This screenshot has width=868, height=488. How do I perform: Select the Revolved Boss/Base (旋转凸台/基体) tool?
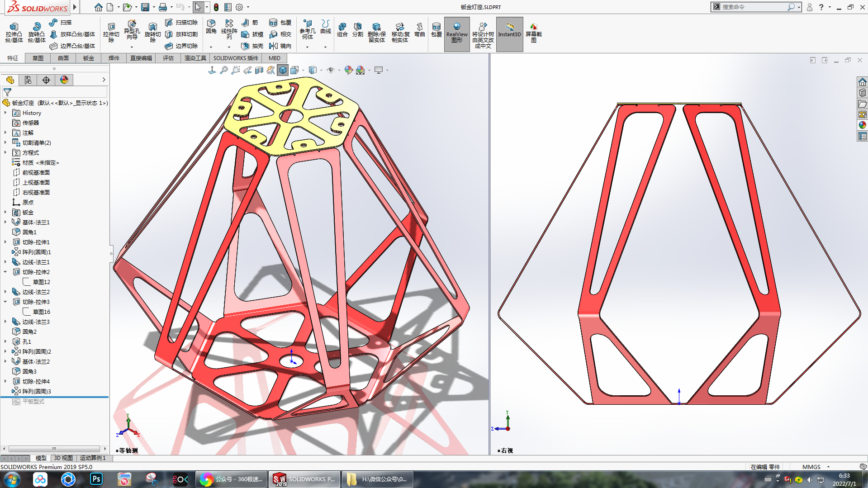click(37, 33)
